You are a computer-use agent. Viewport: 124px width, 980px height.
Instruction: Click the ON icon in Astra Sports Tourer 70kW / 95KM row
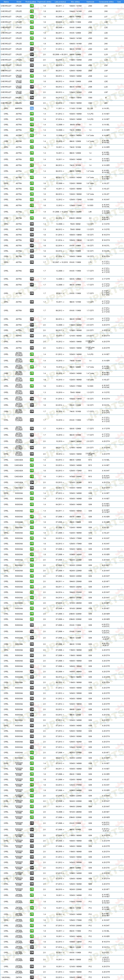click(x=32, y=392)
